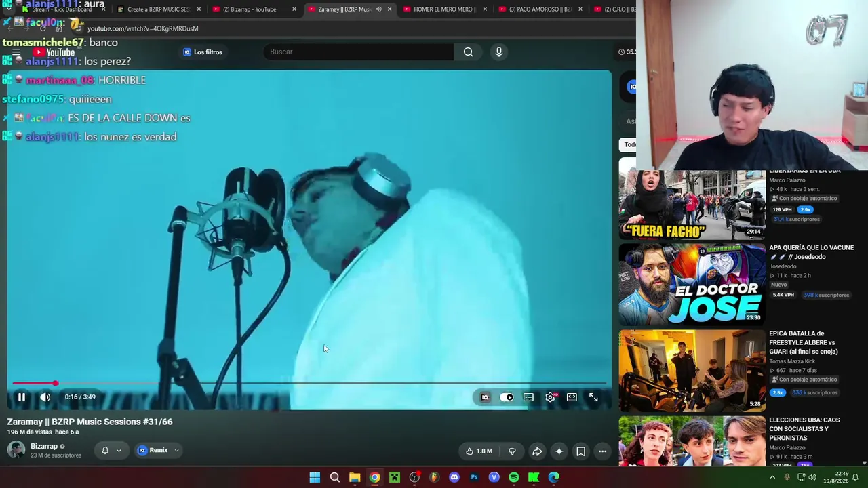
Task: Toggle the autoplay switch in player
Action: tap(507, 397)
